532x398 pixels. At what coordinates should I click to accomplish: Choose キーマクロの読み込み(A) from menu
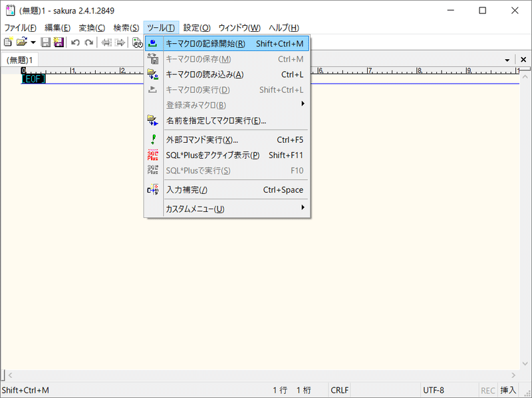pyautogui.click(x=227, y=74)
